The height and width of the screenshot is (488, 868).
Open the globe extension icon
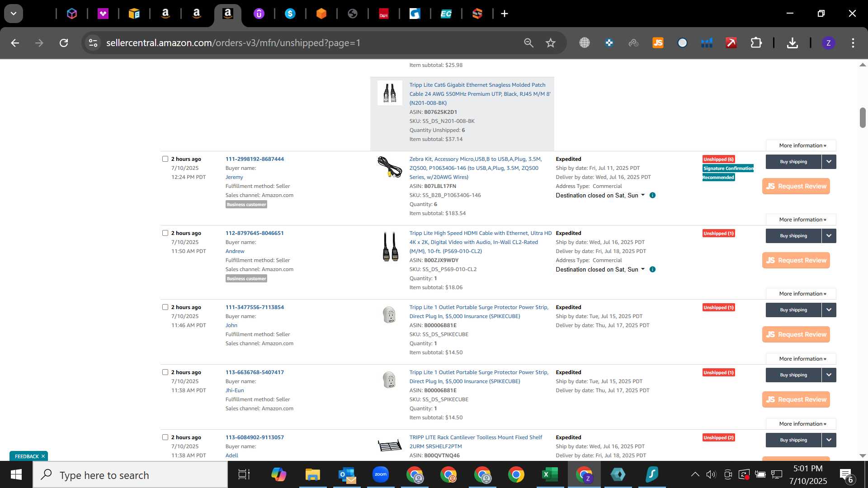585,43
